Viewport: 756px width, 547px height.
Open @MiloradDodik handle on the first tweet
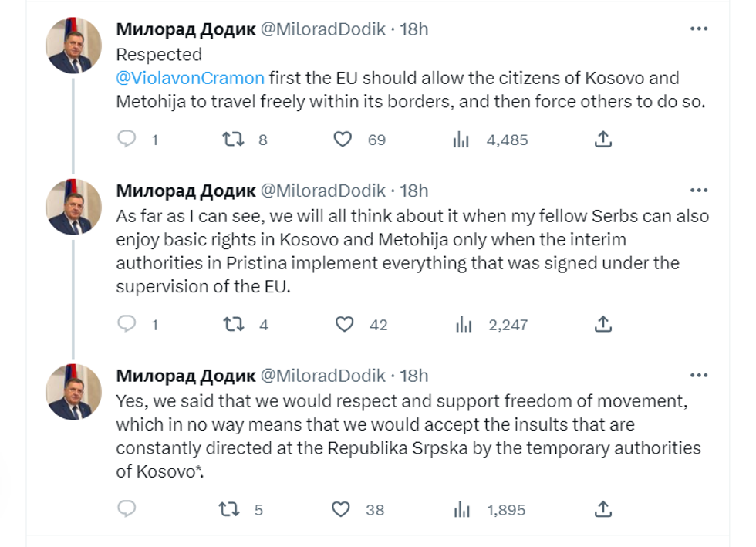pyautogui.click(x=322, y=29)
